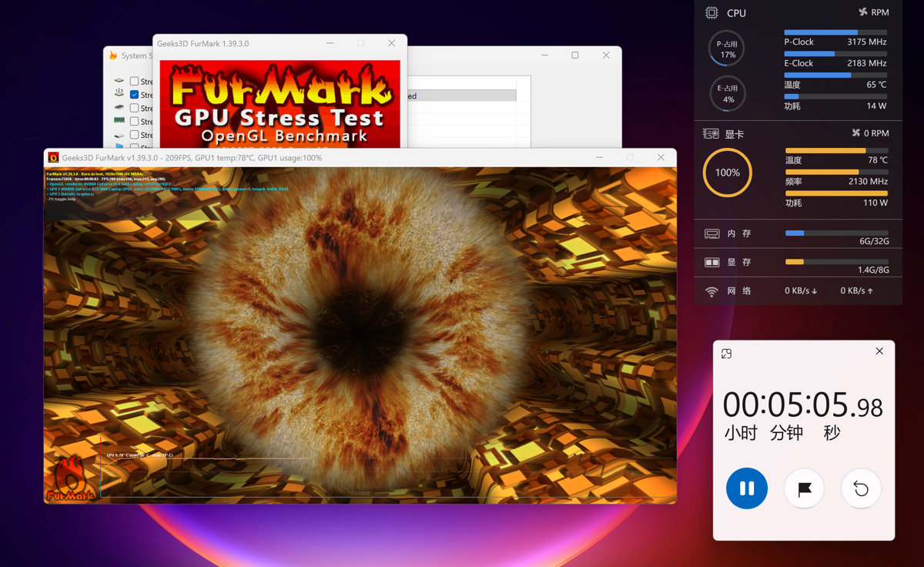Click the video memory icon beside 显存
The image size is (924, 567).
click(712, 263)
